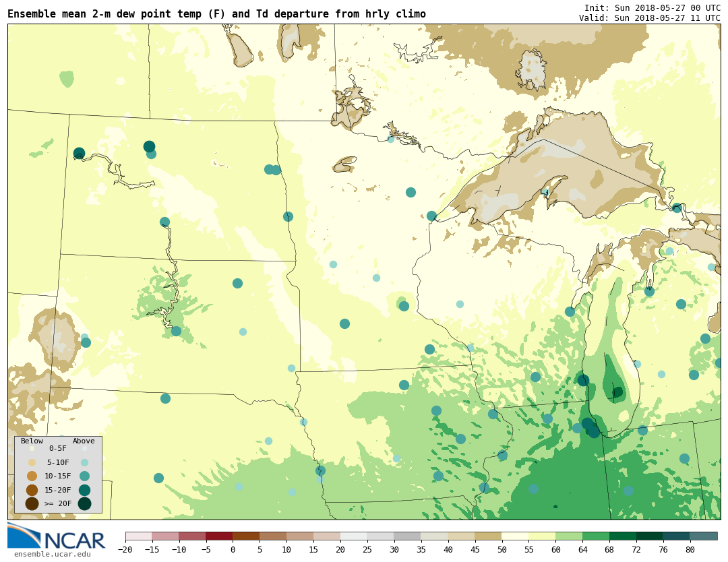This screenshot has height=562, width=728.
Task: Click green colorbar swatch between 64 and 68
Action: [597, 536]
